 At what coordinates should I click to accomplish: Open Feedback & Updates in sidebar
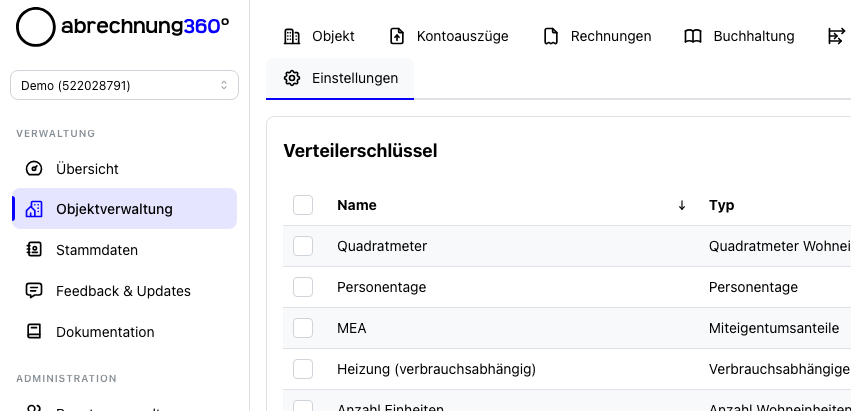(x=124, y=291)
